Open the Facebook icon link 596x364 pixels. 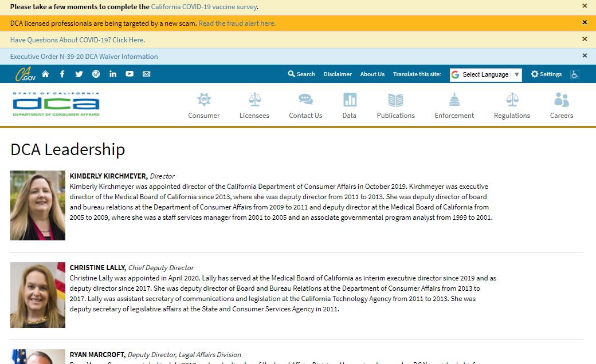click(62, 74)
